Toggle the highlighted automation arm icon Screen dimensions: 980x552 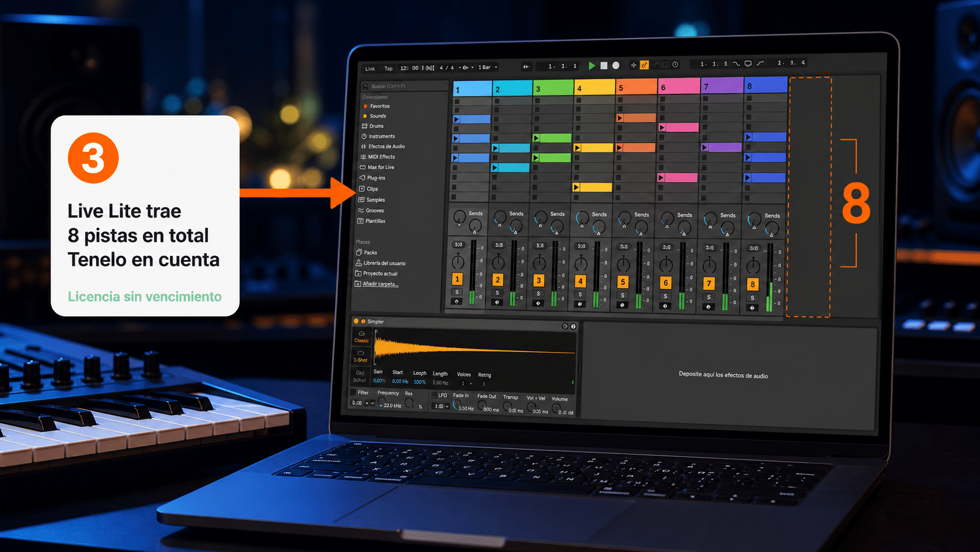(x=644, y=65)
